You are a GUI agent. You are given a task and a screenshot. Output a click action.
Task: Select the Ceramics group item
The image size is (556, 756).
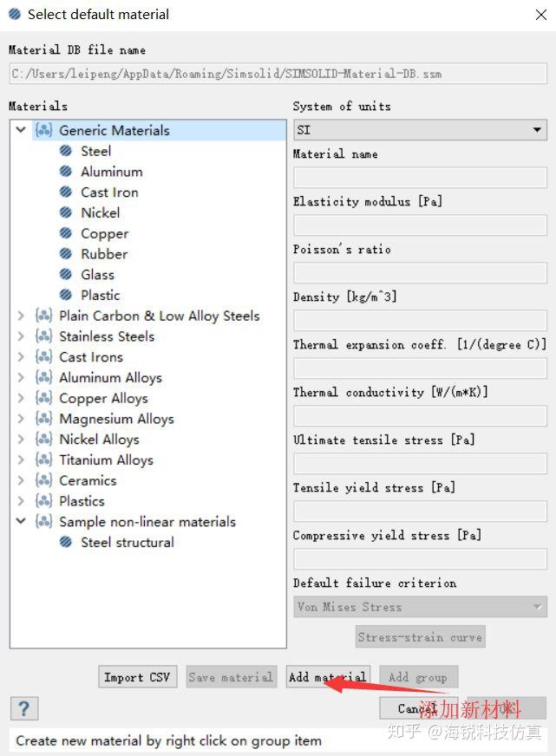(88, 480)
